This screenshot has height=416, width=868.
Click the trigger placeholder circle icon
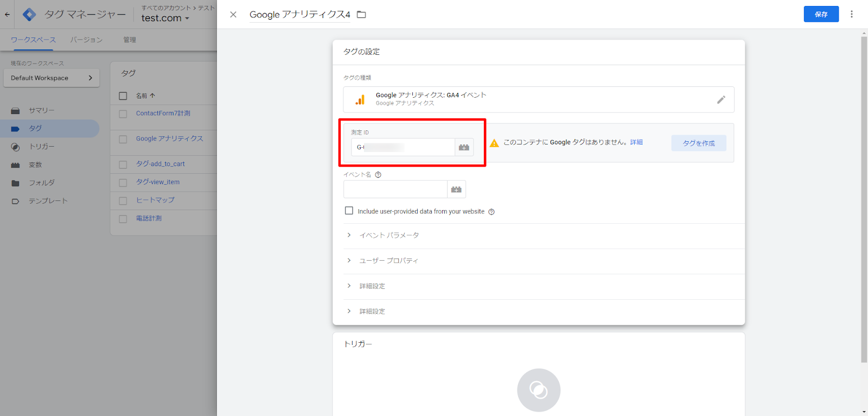point(539,390)
